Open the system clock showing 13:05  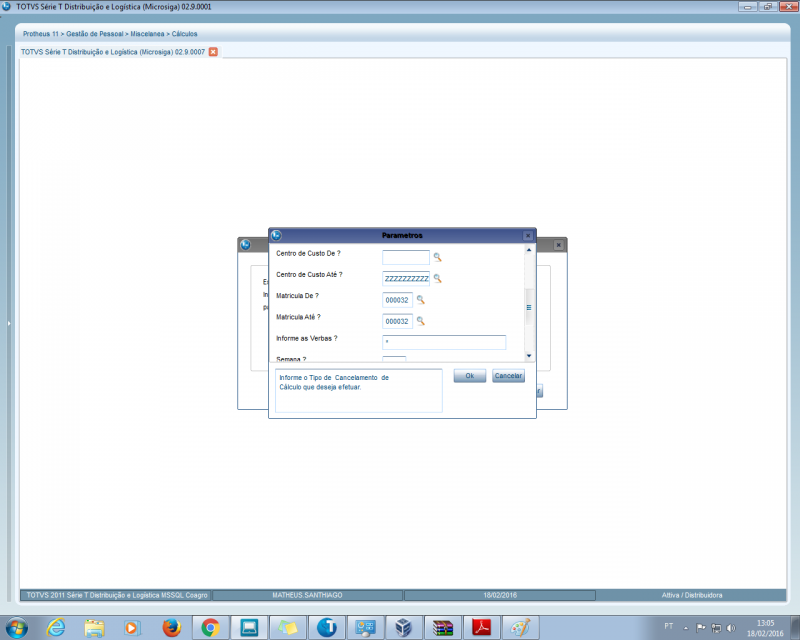pyautogui.click(x=765, y=628)
